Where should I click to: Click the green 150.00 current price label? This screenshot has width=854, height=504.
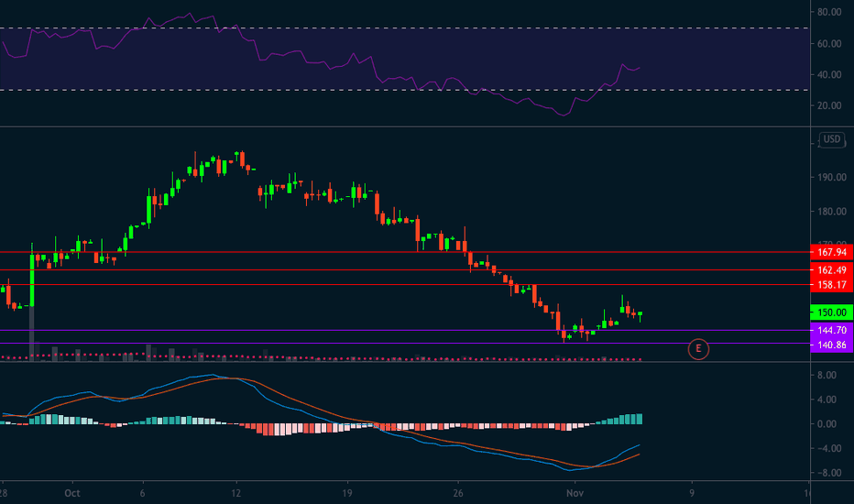[832, 312]
